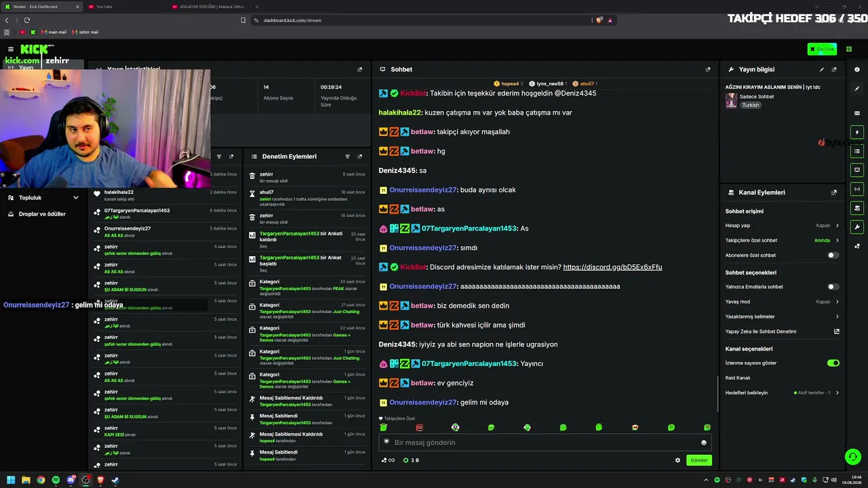
Task: Open the green chat bubble button at bottom right
Action: tap(853, 457)
